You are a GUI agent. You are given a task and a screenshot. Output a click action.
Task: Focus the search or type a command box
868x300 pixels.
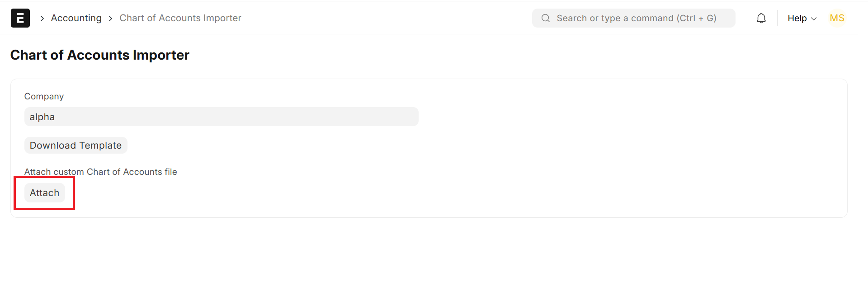[x=636, y=18]
